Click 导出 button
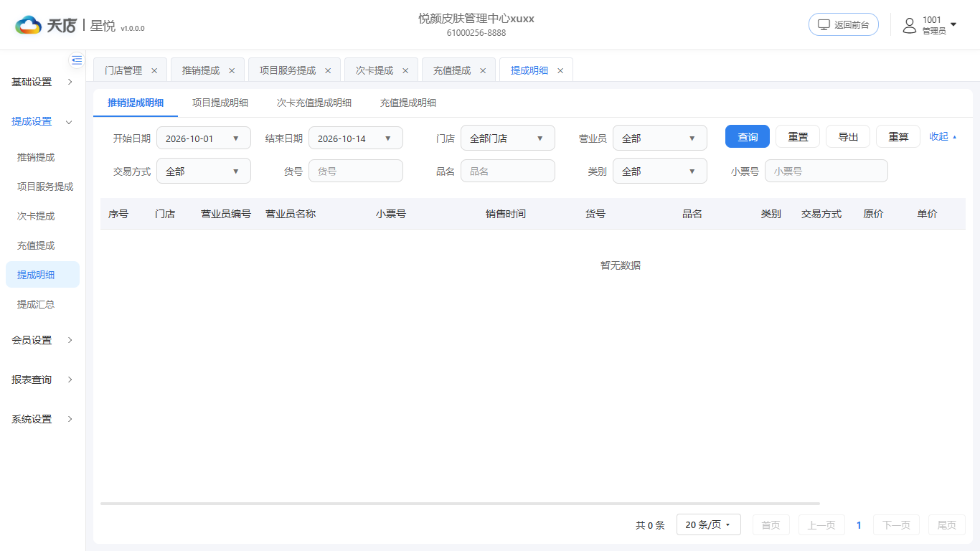Image resolution: width=980 pixels, height=551 pixels. tap(848, 136)
